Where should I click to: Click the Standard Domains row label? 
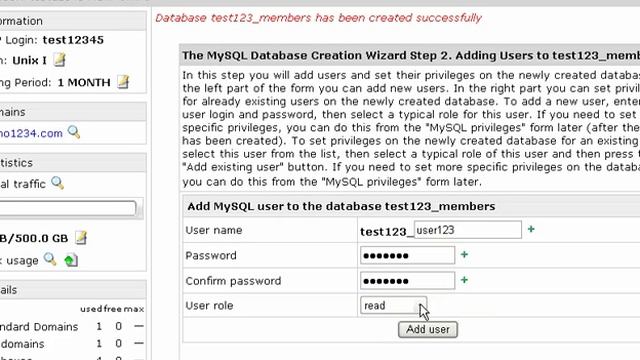[39, 327]
